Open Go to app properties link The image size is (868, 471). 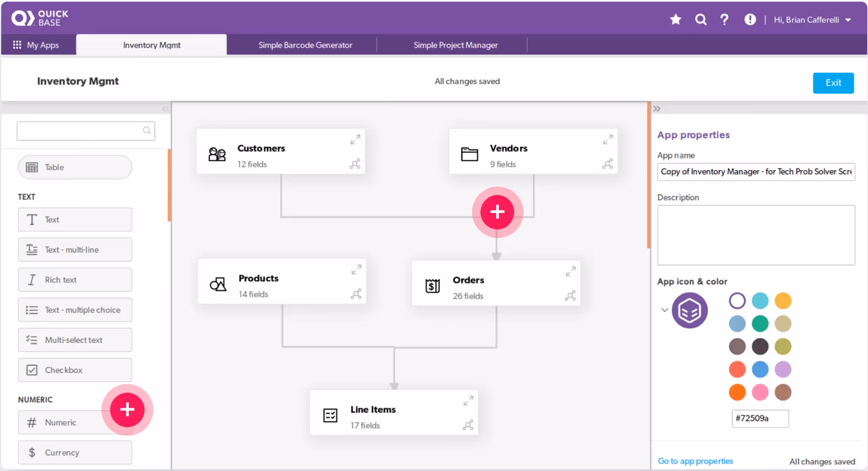695,461
